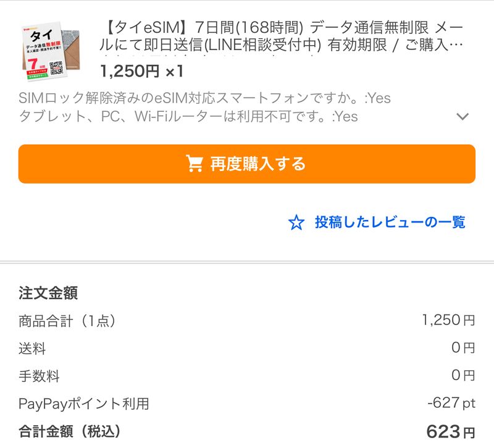Click the 注文金額 section heading

pyautogui.click(x=48, y=293)
